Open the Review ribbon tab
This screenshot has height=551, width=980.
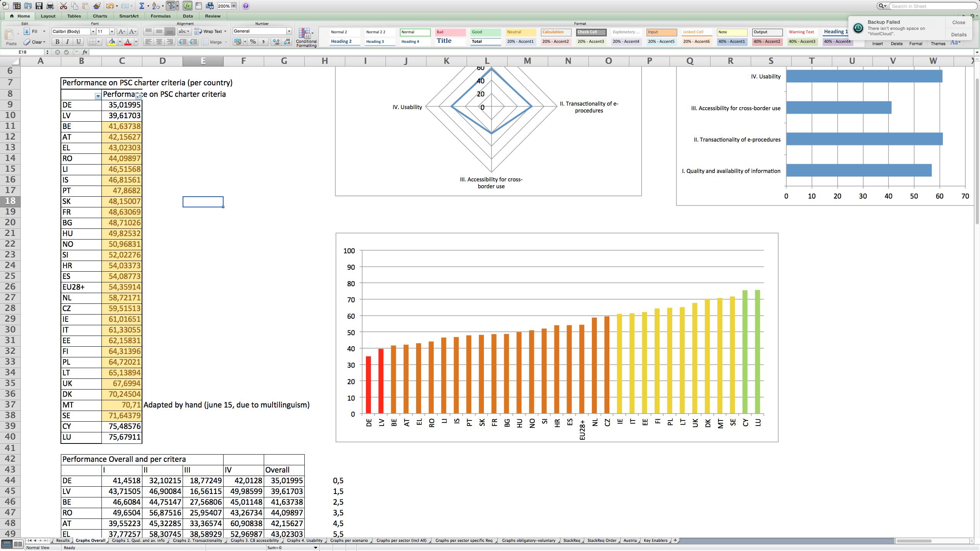point(213,16)
